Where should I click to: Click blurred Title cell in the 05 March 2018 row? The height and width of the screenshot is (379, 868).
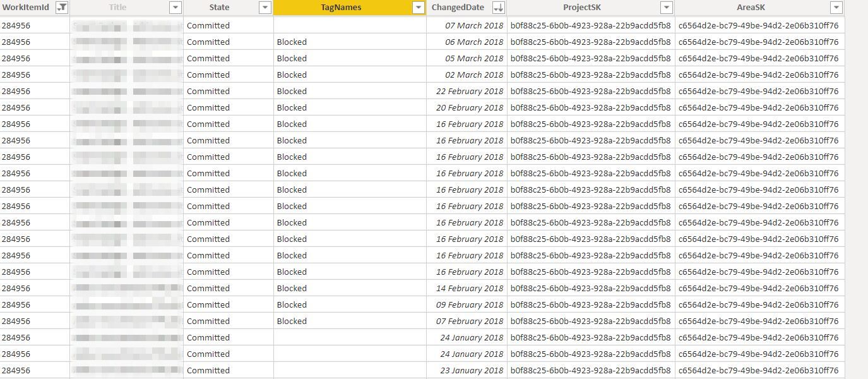pyautogui.click(x=126, y=58)
